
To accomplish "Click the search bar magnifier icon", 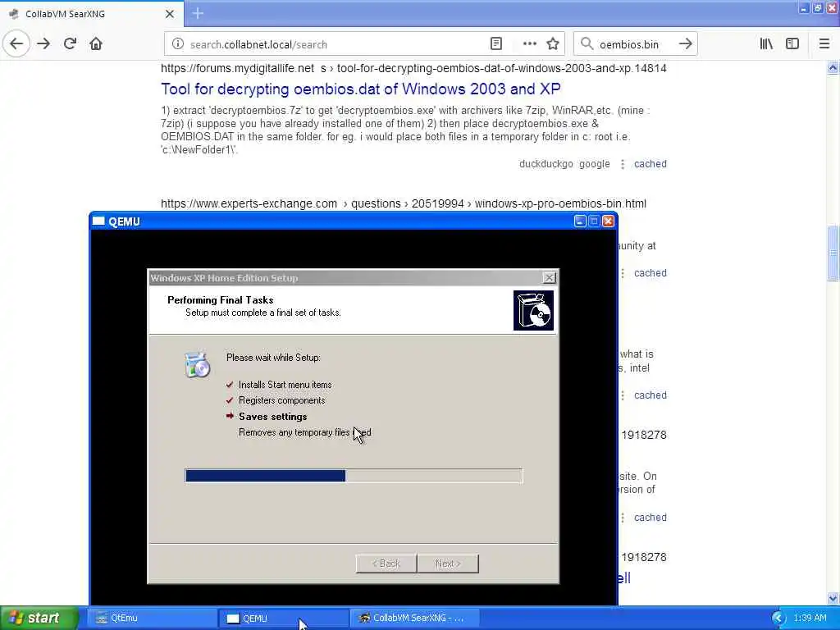I will pyautogui.click(x=587, y=44).
